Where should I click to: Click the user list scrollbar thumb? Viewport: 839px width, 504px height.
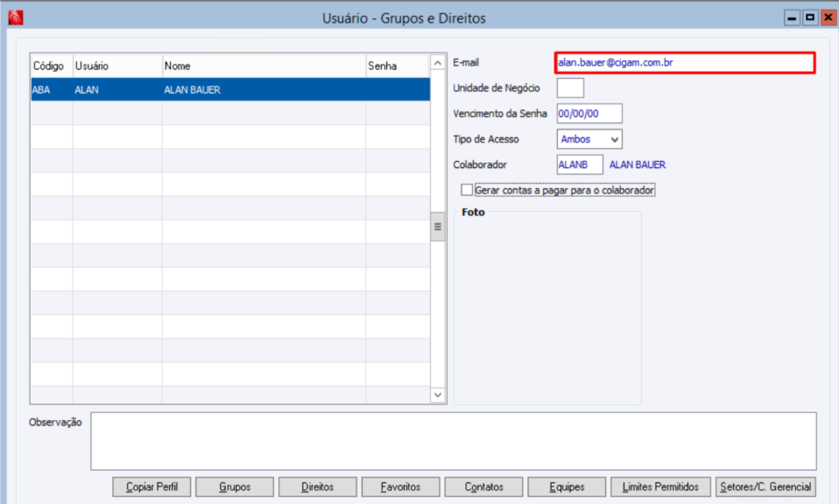(x=438, y=227)
